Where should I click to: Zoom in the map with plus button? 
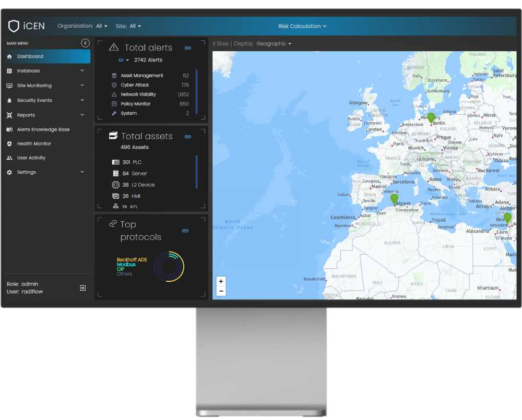[221, 281]
